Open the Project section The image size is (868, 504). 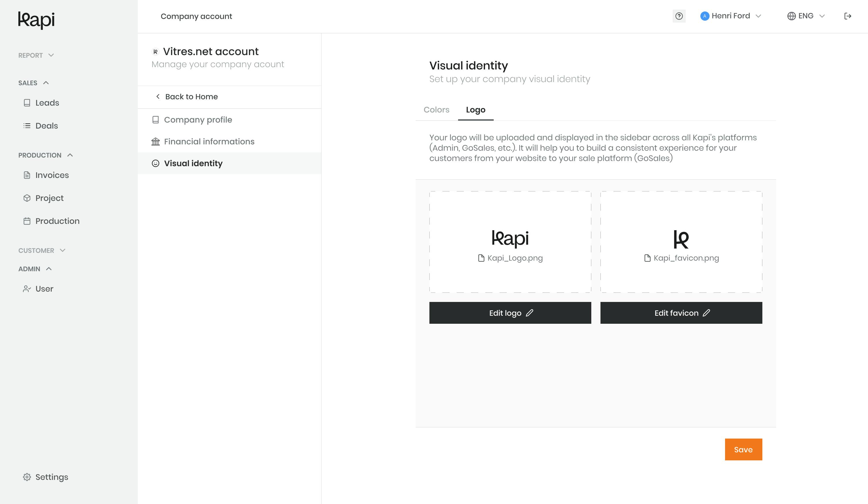(43, 198)
